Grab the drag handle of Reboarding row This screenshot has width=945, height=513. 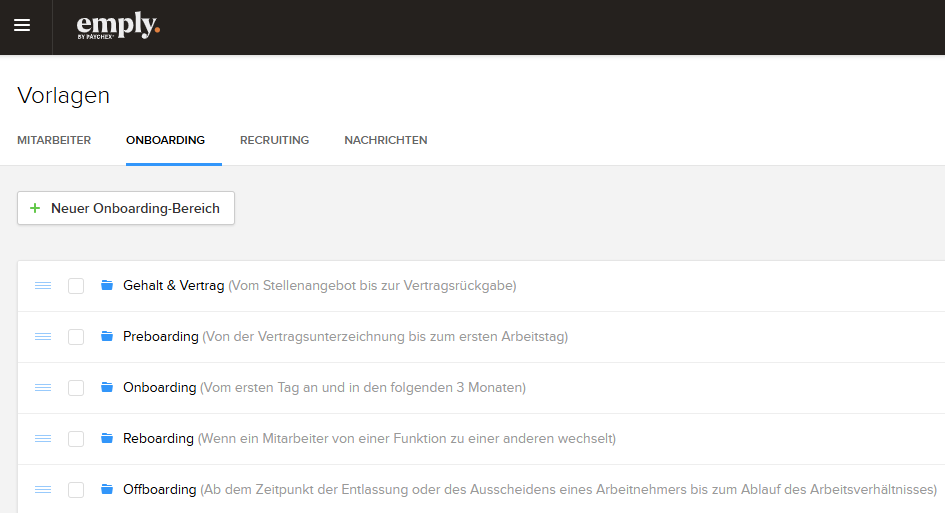click(x=43, y=438)
